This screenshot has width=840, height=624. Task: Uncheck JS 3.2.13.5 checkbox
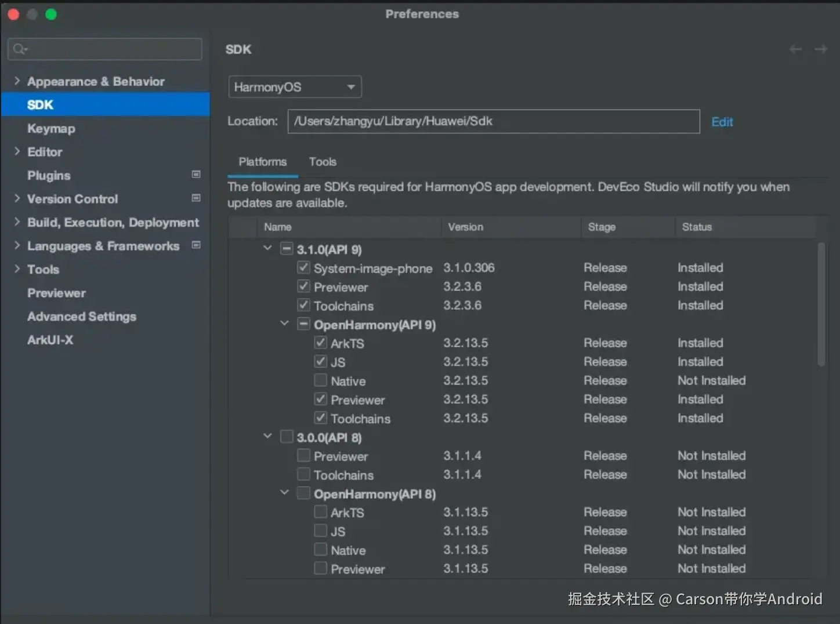coord(320,361)
